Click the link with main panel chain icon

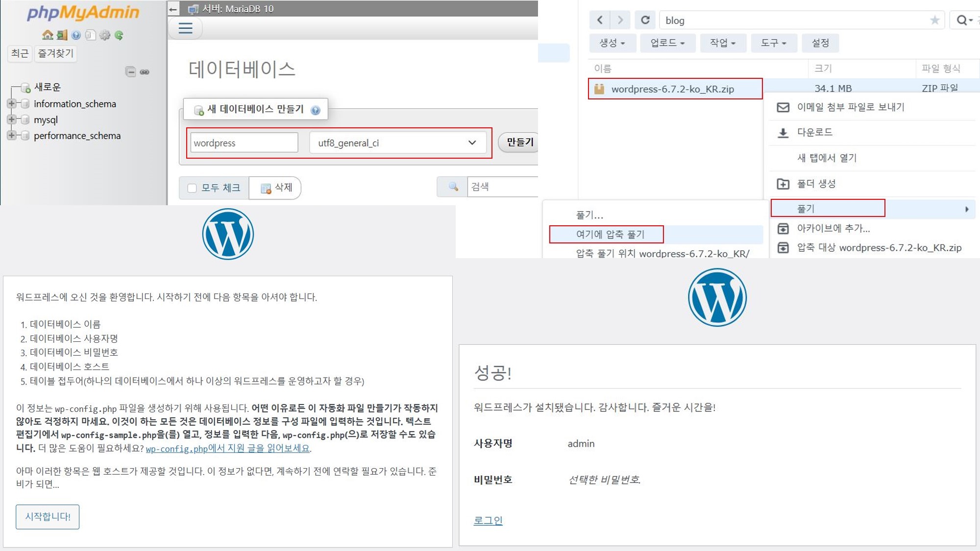145,72
